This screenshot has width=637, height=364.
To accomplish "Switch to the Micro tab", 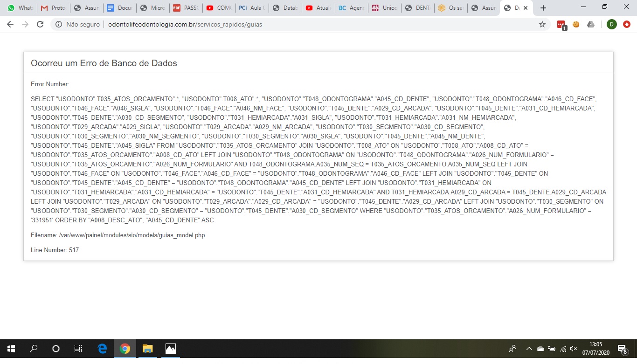I will [152, 8].
